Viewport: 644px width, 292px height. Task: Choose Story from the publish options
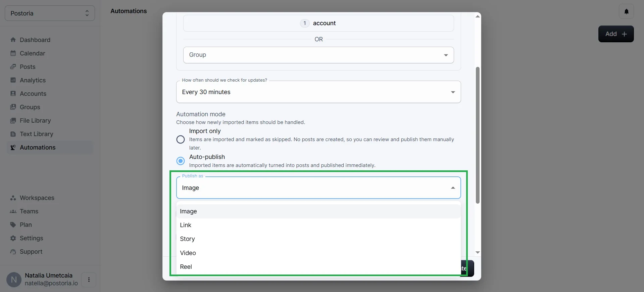click(x=187, y=239)
